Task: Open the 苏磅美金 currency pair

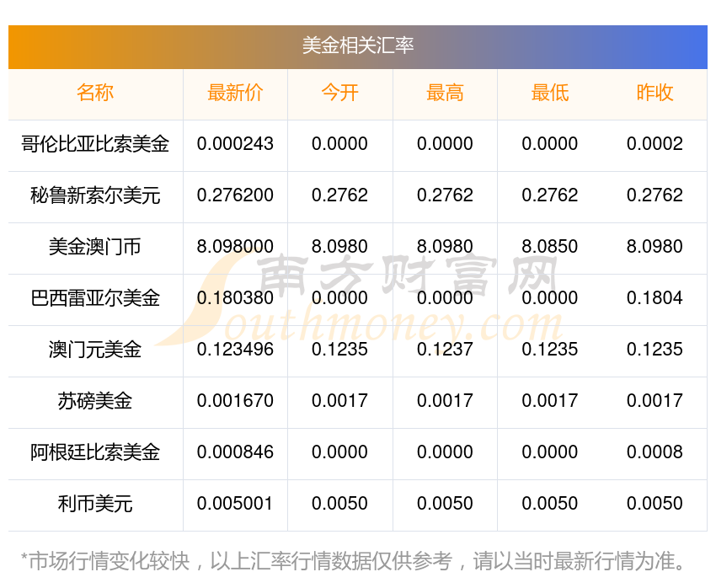Action: (x=95, y=401)
